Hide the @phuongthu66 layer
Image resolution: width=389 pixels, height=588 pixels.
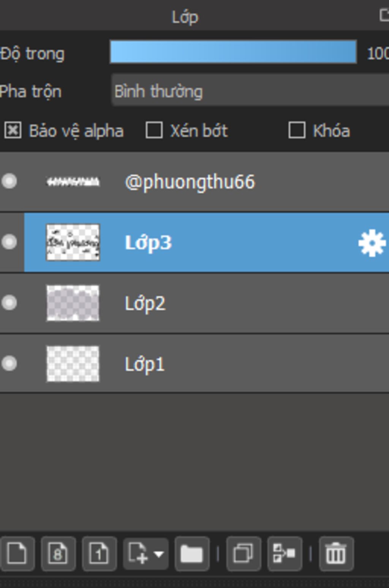point(9,181)
